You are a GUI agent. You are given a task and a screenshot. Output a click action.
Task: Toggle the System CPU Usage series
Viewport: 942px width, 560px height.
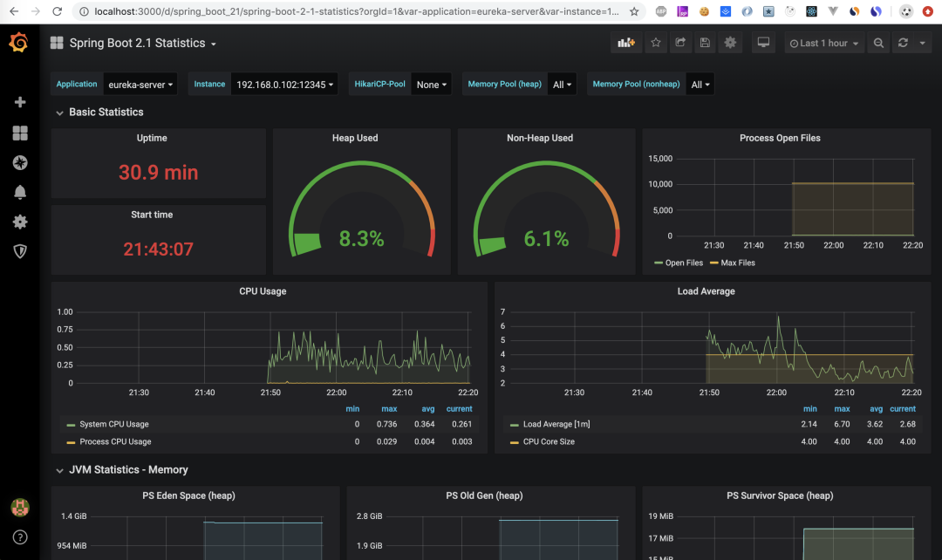coord(113,424)
